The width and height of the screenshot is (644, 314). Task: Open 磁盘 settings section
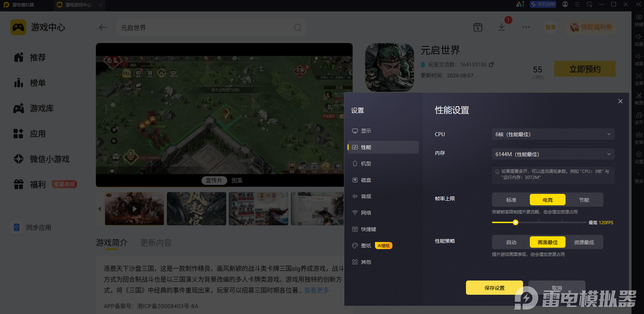coord(383,180)
